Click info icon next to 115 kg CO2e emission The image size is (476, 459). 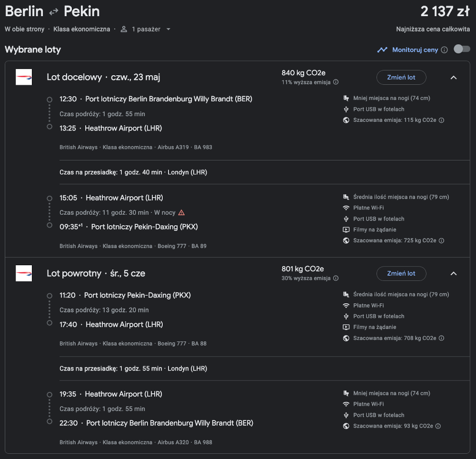click(x=442, y=120)
